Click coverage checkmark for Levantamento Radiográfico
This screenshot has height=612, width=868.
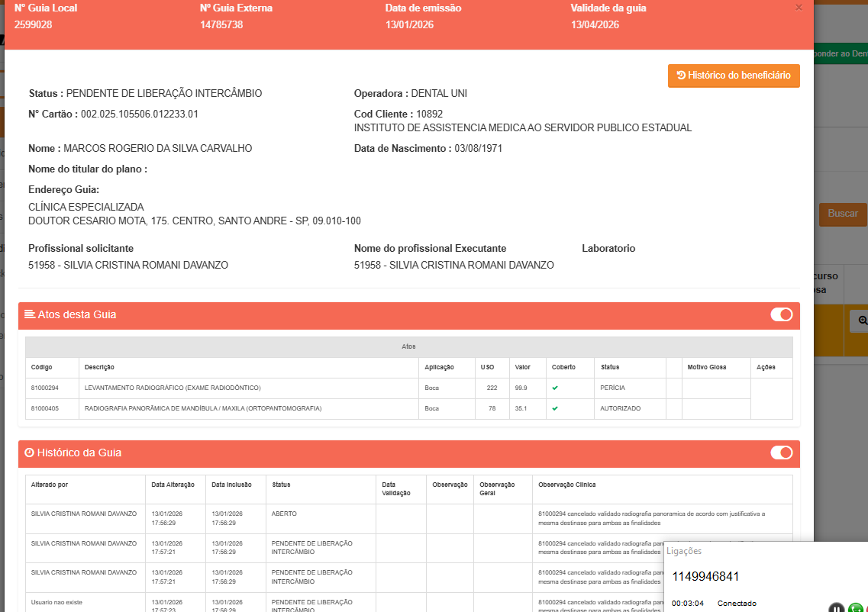coord(555,388)
